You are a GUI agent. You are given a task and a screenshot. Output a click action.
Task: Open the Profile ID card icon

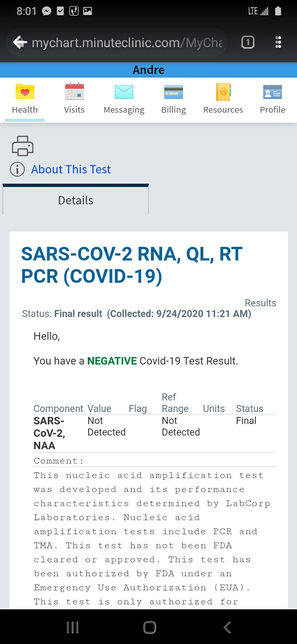point(272,92)
